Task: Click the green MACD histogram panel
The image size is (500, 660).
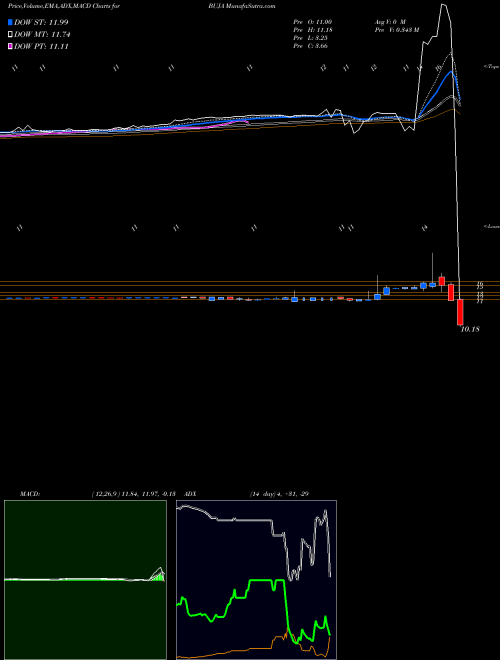Action: [85, 580]
